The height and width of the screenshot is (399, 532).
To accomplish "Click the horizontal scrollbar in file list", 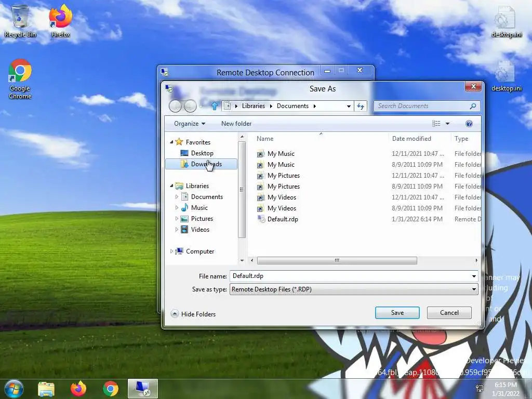I will (337, 261).
